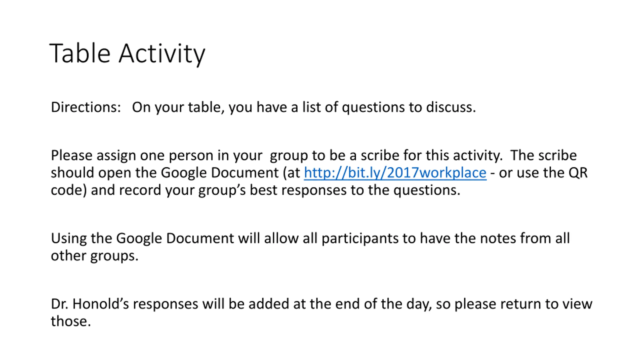Click the Dr. Honold's responses line

point(321,304)
